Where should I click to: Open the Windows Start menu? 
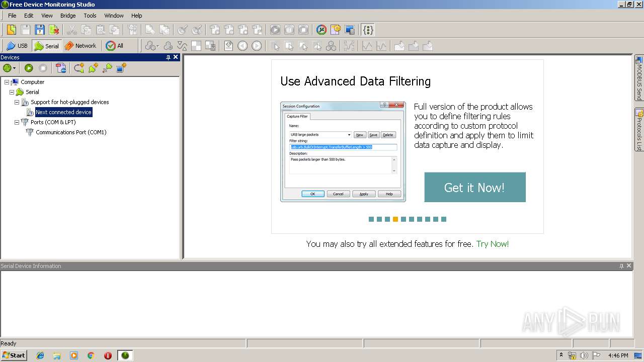14,355
